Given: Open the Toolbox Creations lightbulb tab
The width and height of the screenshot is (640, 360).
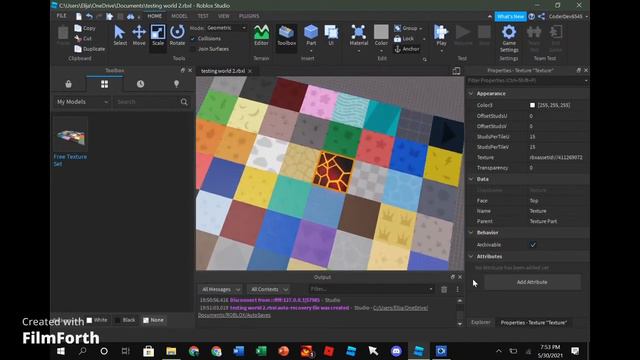Looking at the screenshot, I should click(176, 84).
